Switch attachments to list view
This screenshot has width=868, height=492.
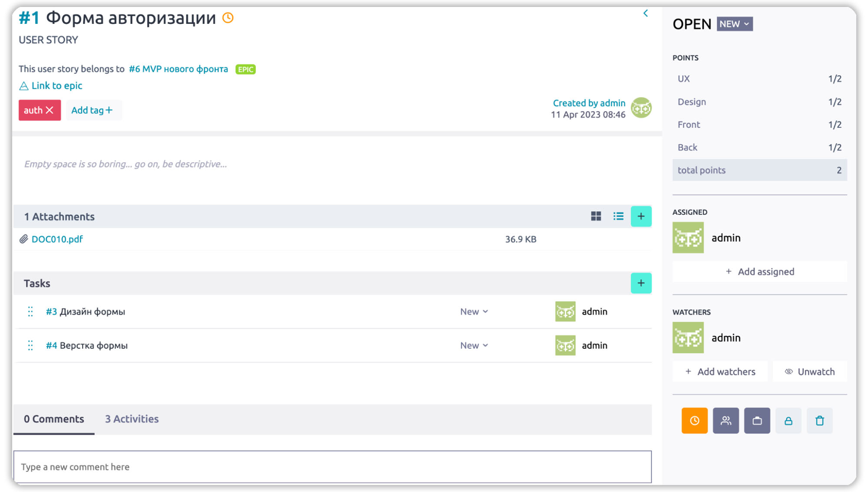tap(618, 216)
